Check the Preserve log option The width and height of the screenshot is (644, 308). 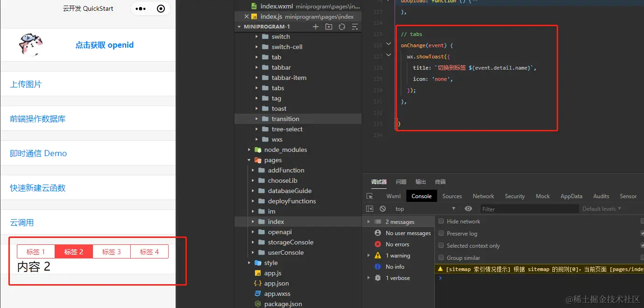click(441, 234)
